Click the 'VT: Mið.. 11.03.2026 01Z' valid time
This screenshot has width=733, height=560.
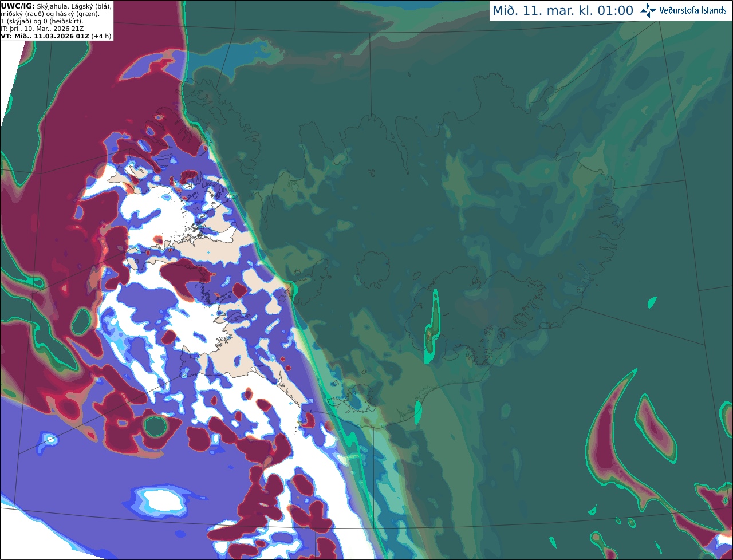pos(45,36)
